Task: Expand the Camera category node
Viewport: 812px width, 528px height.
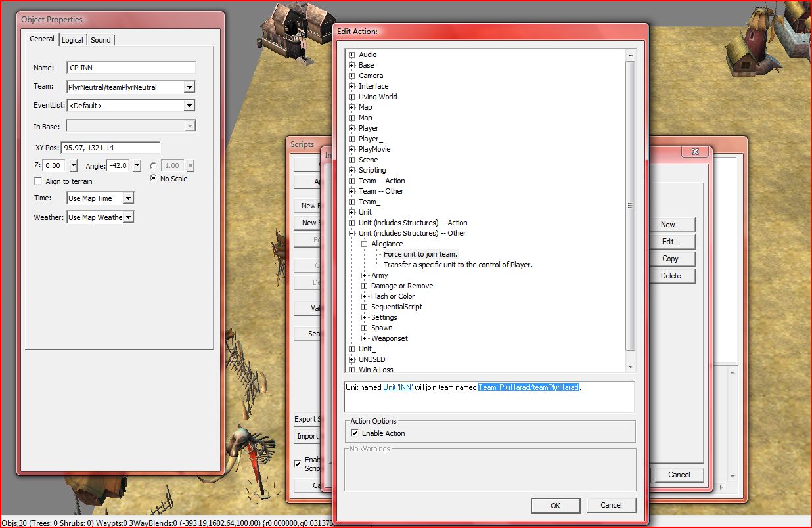Action: pyautogui.click(x=352, y=76)
